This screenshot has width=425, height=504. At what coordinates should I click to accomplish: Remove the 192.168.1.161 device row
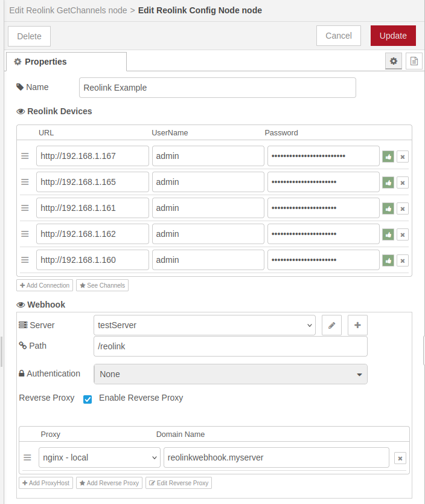[x=403, y=209]
